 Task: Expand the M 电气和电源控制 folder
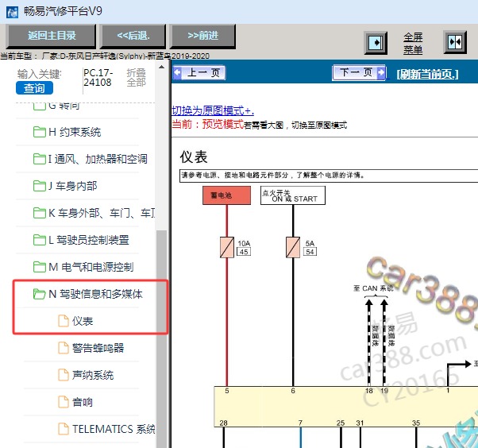tap(91, 267)
